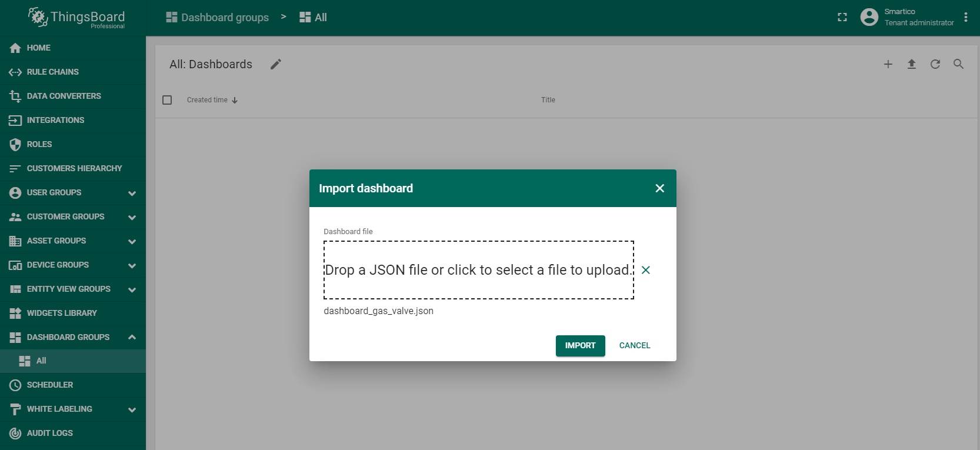Image resolution: width=980 pixels, height=450 pixels.
Task: Click the add dashboard plus icon
Action: (x=888, y=64)
